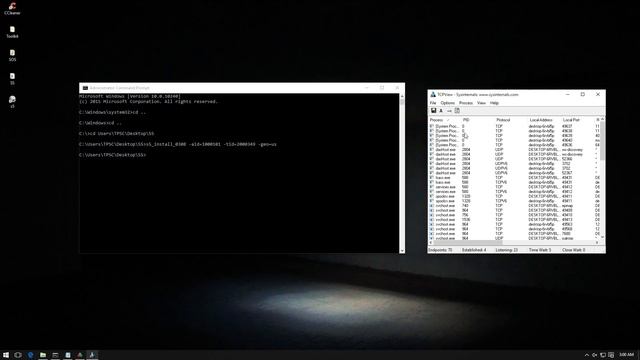Open the Process menu in TCPView

point(466,103)
